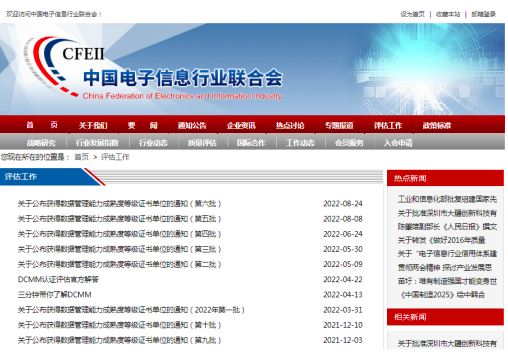Open the 工业和信息化部批复组建国家先 hot news
The image size is (508, 360).
(447, 199)
